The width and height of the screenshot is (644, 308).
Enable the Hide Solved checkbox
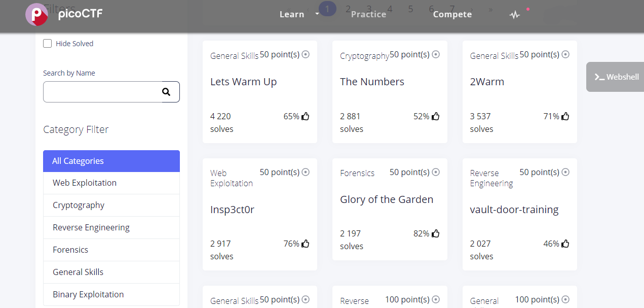48,44
